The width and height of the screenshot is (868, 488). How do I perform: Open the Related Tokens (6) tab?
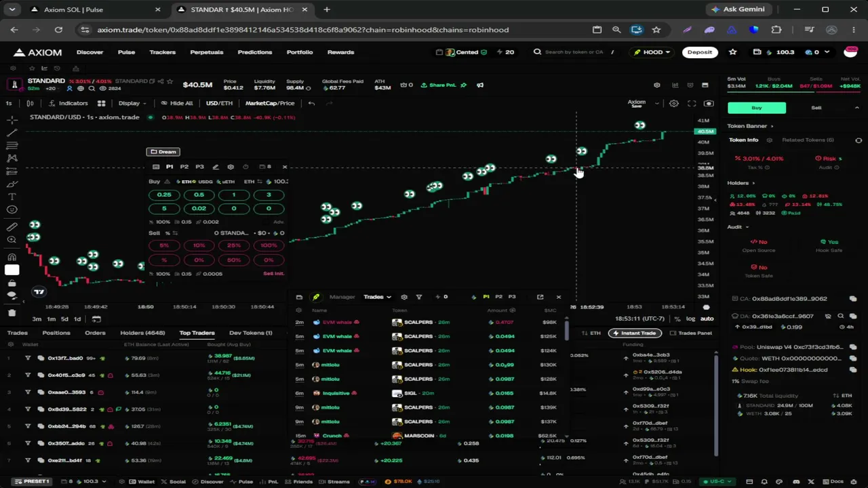(x=808, y=140)
